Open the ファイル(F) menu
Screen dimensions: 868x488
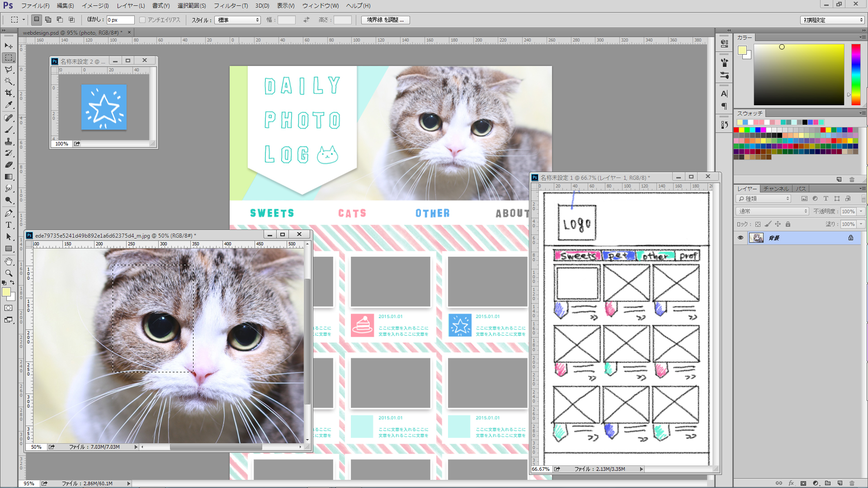(35, 6)
